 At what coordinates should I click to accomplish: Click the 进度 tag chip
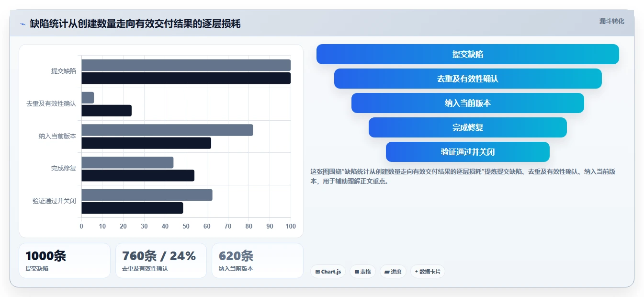(x=393, y=272)
